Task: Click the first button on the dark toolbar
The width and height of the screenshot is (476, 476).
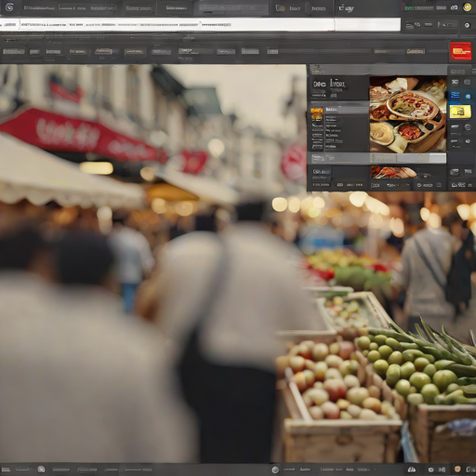Action: [14, 51]
